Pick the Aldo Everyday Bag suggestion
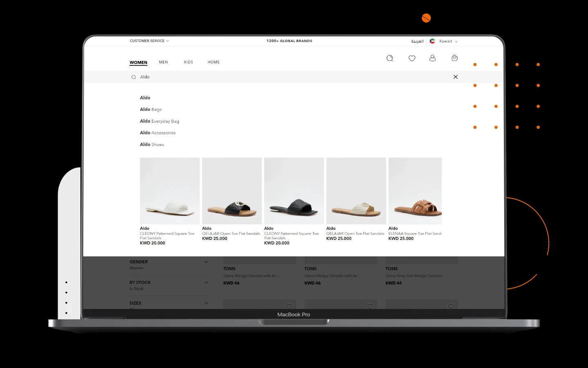 click(159, 121)
